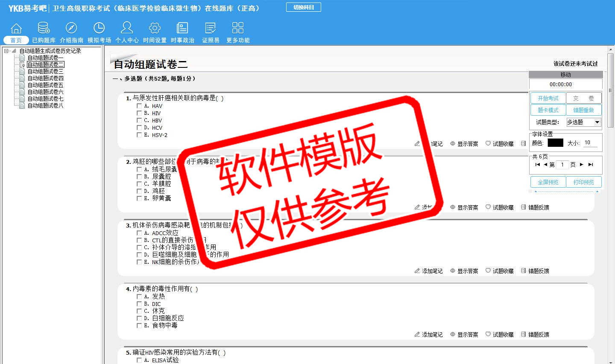
Task: Show the answer for question 4
Action: tap(464, 335)
